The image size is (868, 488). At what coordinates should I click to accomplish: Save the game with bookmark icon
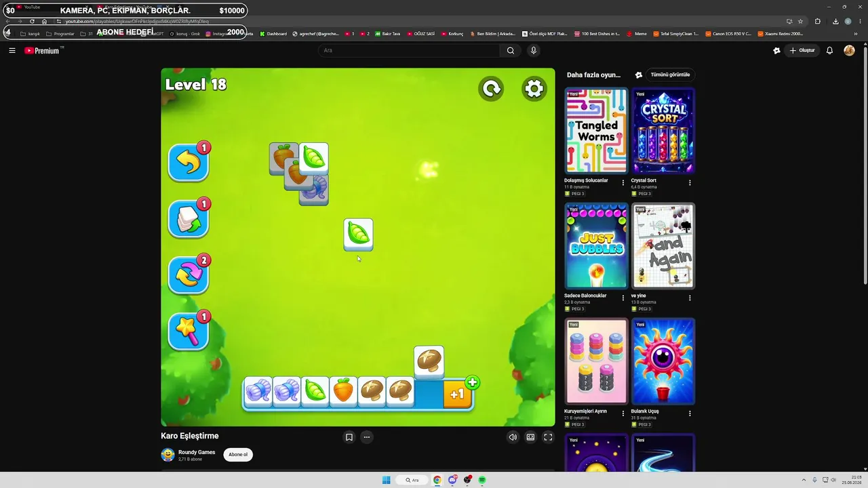(x=349, y=437)
